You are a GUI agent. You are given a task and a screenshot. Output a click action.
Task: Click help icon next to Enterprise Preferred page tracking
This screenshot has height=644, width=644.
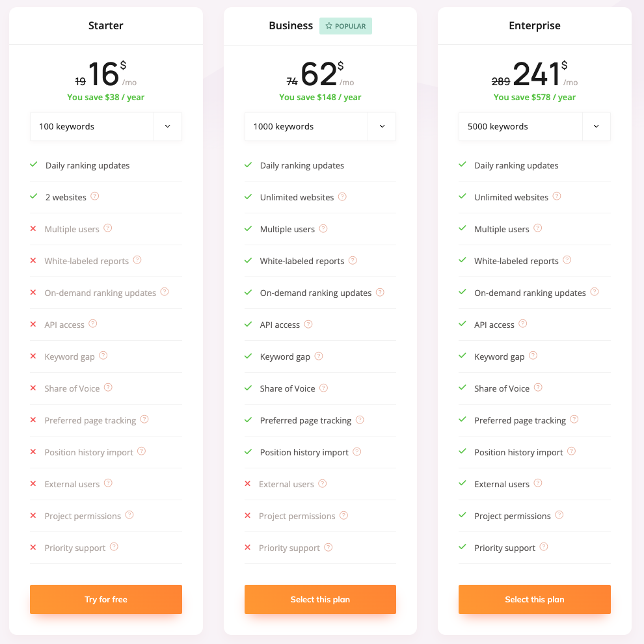tap(574, 420)
